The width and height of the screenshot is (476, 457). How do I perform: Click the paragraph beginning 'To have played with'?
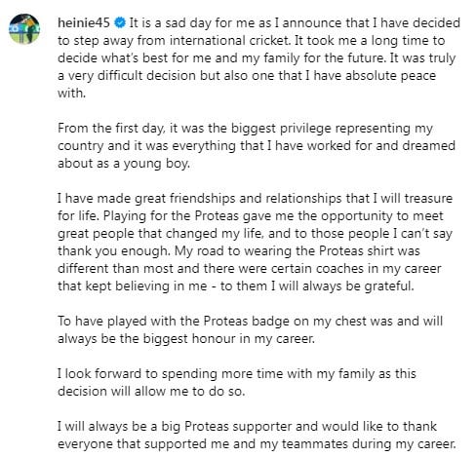[250, 329]
